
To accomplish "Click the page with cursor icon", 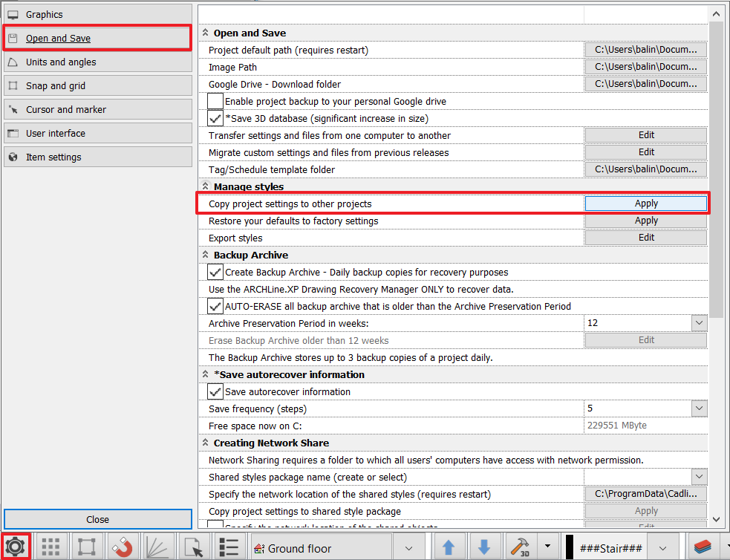I will pyautogui.click(x=194, y=547).
